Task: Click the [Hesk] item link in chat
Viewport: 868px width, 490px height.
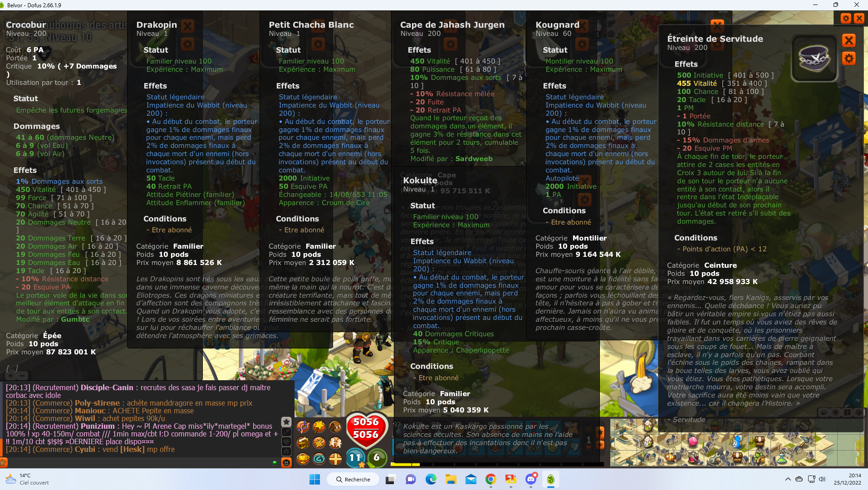Action: click(132, 449)
